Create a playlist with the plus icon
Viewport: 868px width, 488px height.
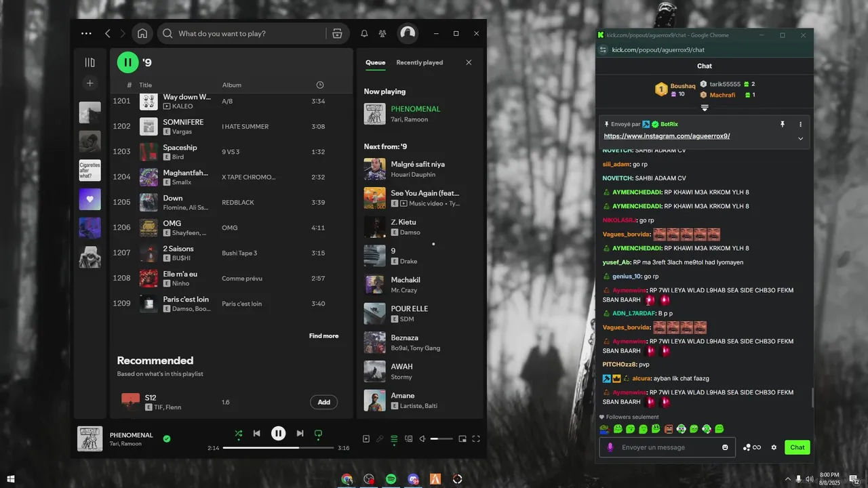click(90, 83)
